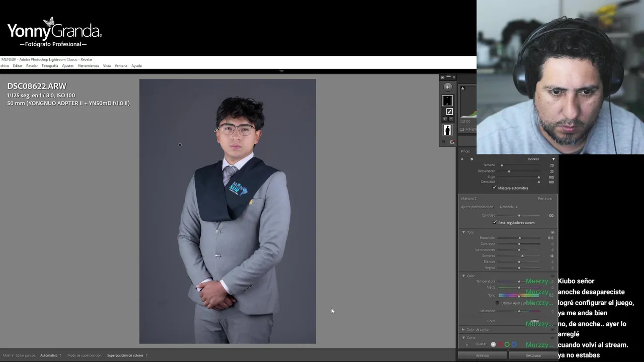The width and height of the screenshot is (644, 362).
Task: Select the brush component icon of mask
Action: (x=449, y=112)
